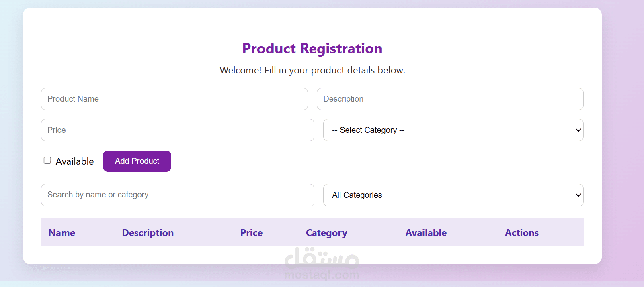This screenshot has height=287, width=644.
Task: Expand the All Categories filter dropdown
Action: pos(453,195)
